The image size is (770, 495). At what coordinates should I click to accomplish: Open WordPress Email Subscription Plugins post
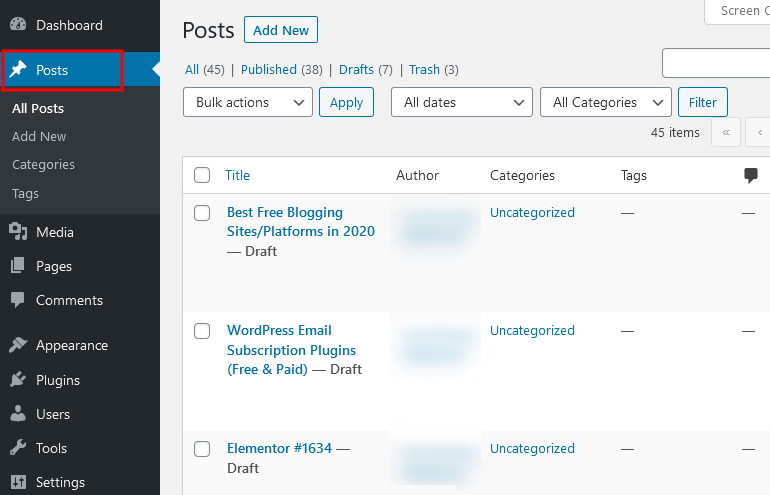pos(292,350)
